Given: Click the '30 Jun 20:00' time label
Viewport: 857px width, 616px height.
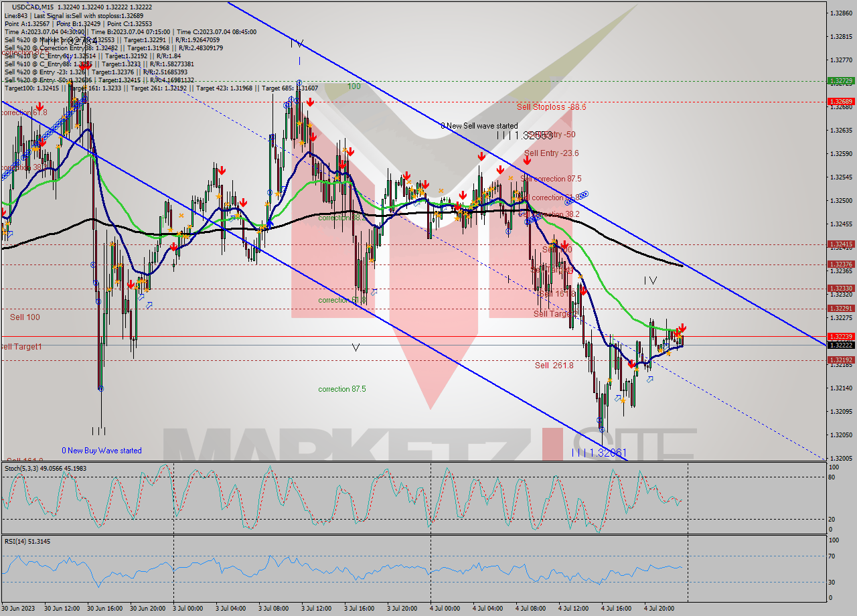Looking at the screenshot, I should (148, 609).
